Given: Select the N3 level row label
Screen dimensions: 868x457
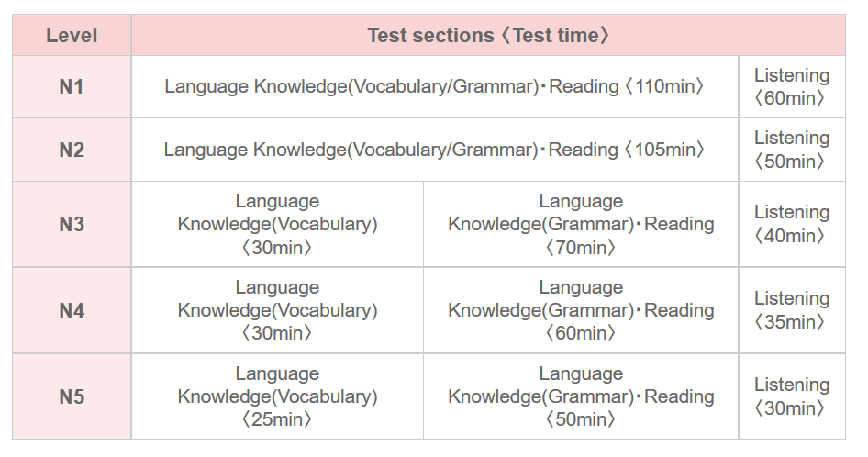Looking at the screenshot, I should tap(72, 224).
